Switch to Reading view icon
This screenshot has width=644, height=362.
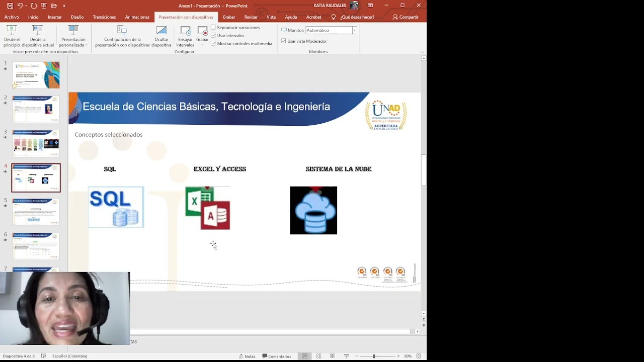[332, 356]
